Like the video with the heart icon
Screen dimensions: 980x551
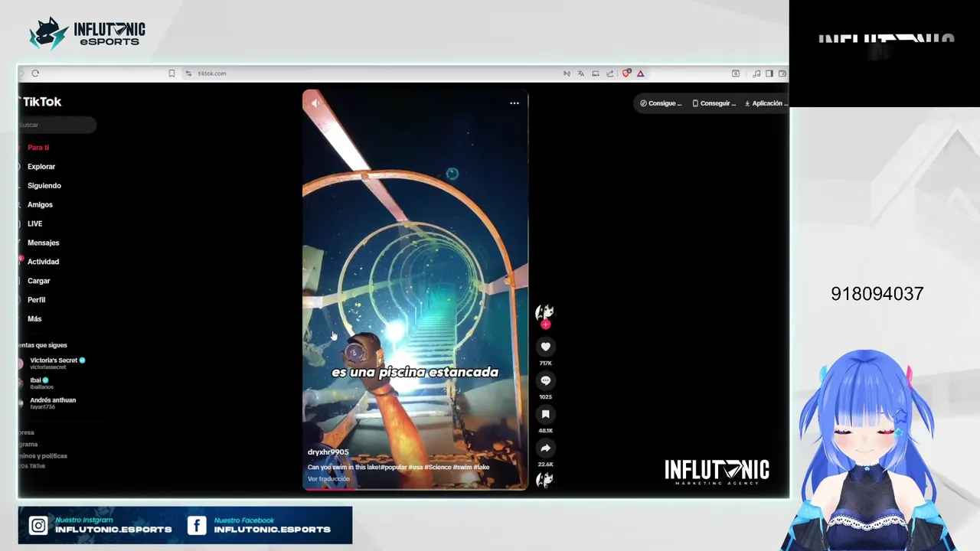pos(545,347)
